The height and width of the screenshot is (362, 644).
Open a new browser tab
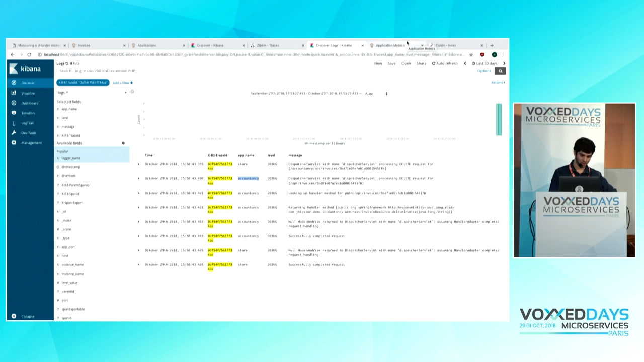492,45
